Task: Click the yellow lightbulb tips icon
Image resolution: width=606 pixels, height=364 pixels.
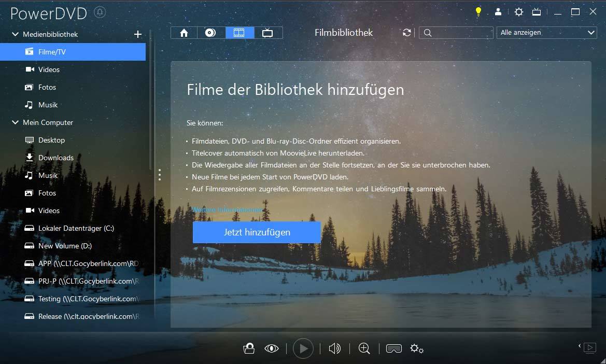Action: 478,11
